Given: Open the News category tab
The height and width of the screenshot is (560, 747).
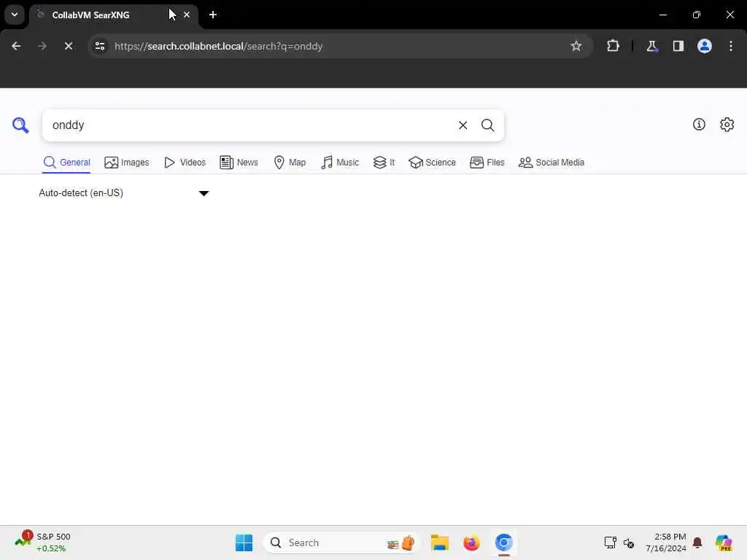Looking at the screenshot, I should (x=239, y=163).
